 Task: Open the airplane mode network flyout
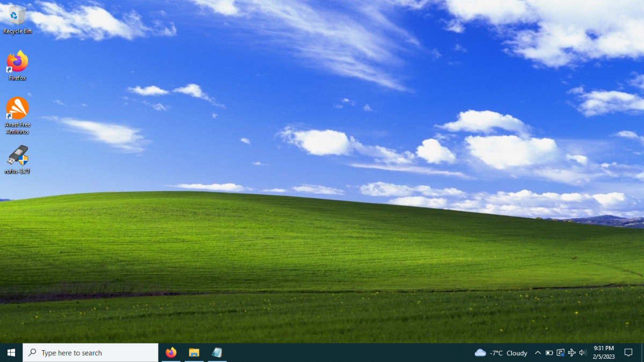pyautogui.click(x=572, y=352)
